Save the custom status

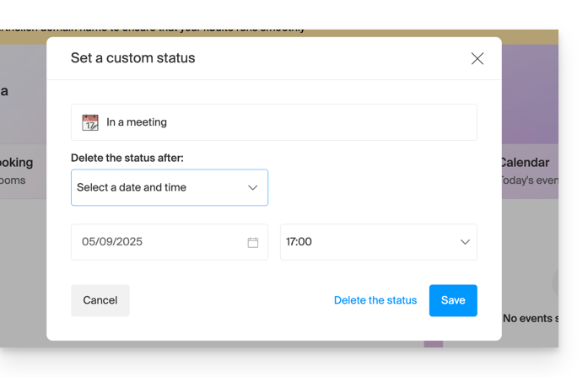(x=453, y=300)
